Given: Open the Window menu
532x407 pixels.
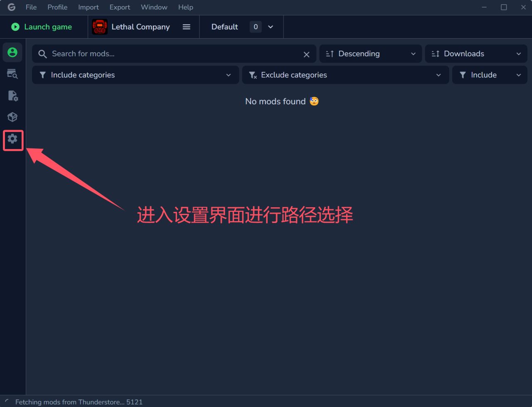Looking at the screenshot, I should pyautogui.click(x=154, y=7).
